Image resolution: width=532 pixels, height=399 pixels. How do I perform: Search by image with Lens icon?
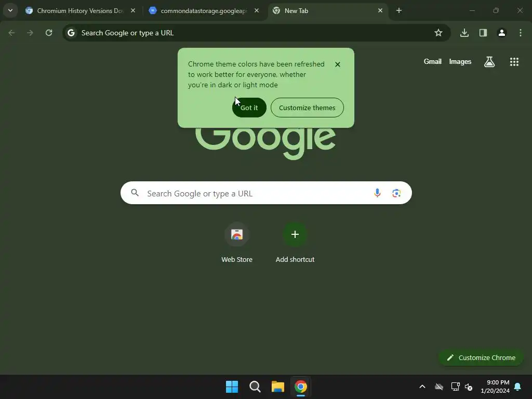pos(396,193)
